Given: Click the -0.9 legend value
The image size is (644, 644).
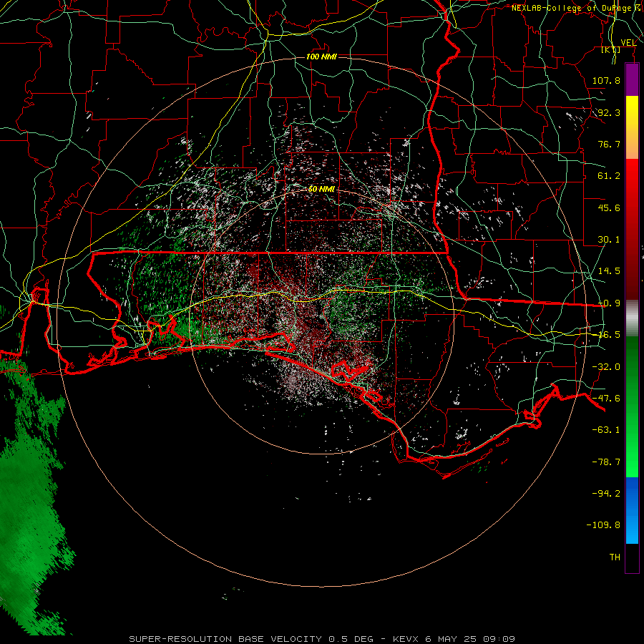Looking at the screenshot, I should (609, 303).
